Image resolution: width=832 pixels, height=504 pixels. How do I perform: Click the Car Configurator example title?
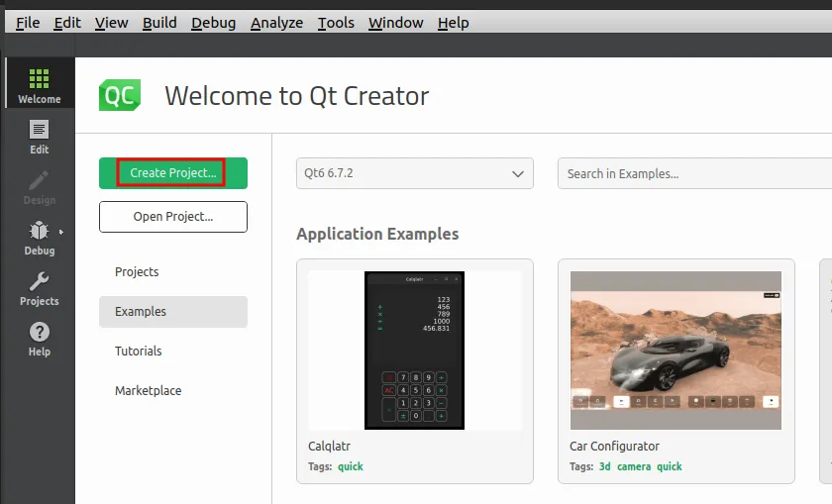click(614, 447)
